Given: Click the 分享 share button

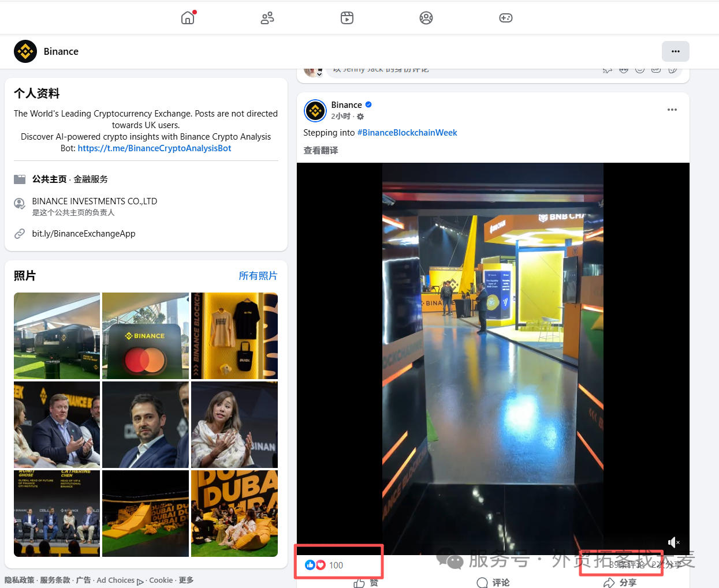Looking at the screenshot, I should (x=620, y=583).
